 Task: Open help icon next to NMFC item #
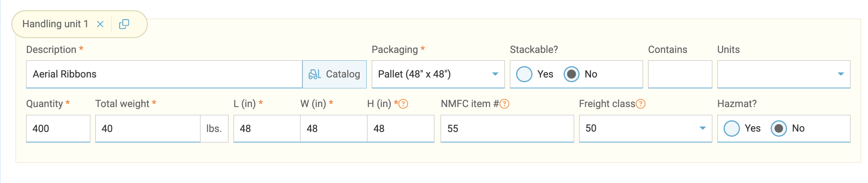(504, 104)
